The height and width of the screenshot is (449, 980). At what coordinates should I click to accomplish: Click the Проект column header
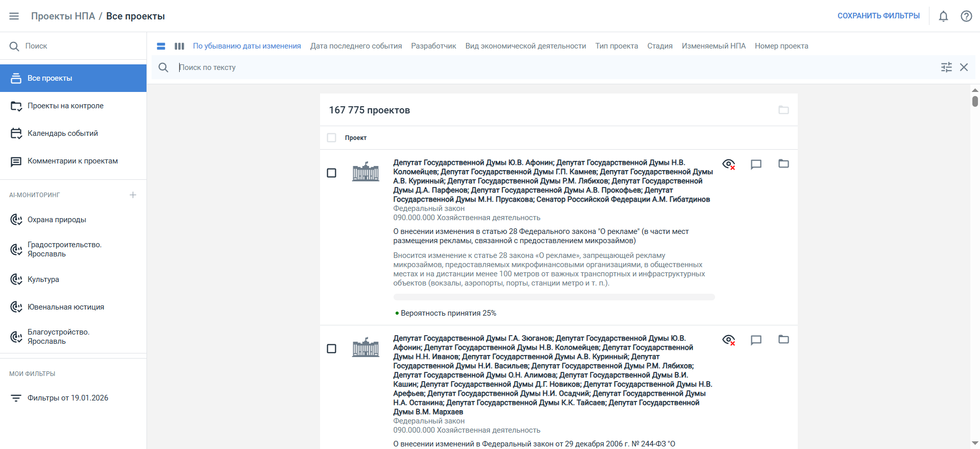[356, 138]
